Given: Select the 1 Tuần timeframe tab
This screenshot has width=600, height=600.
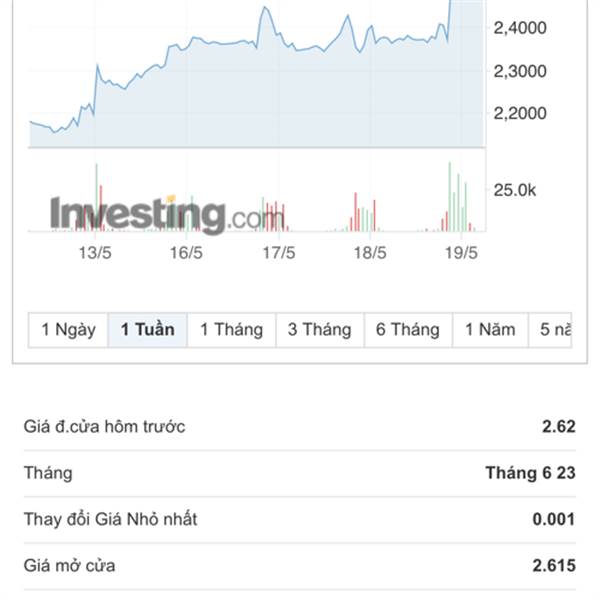Looking at the screenshot, I should (147, 329).
